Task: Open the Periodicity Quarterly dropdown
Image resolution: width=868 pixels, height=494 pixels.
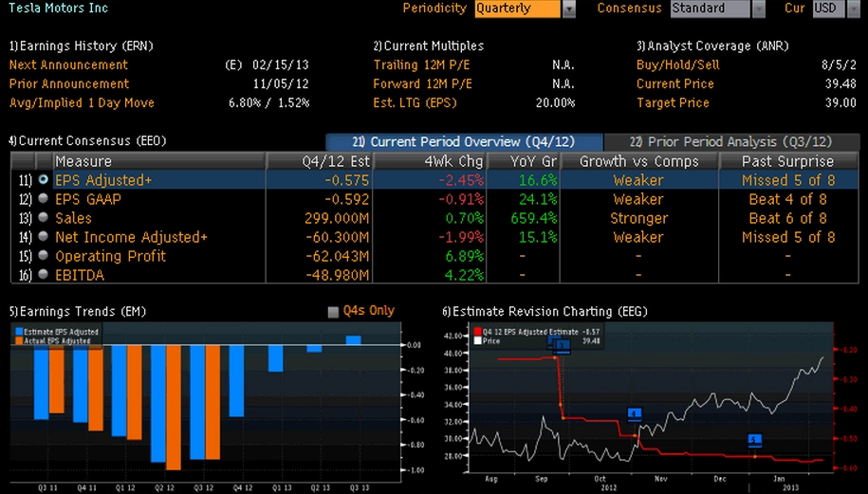Action: coord(517,9)
